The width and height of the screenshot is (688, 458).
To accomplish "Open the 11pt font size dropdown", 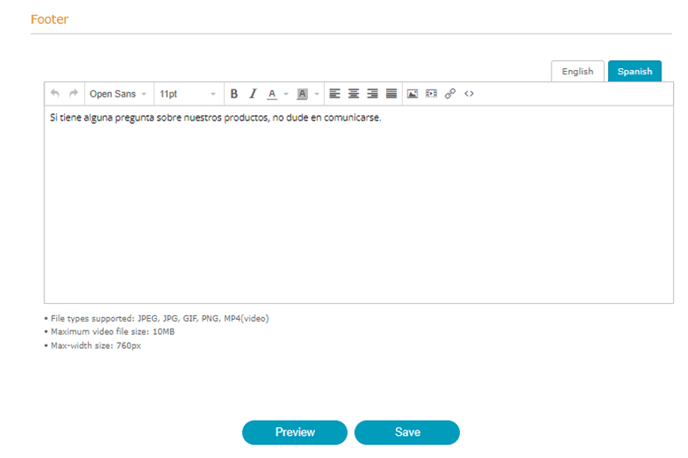I will point(188,94).
